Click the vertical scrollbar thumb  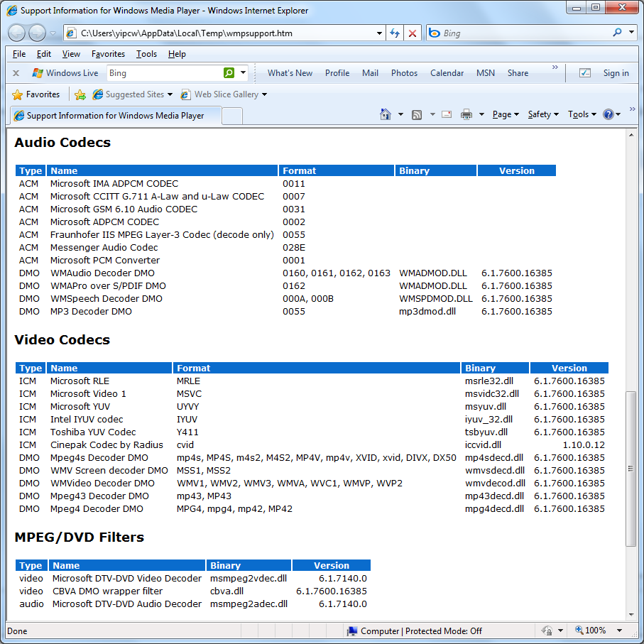(x=631, y=469)
